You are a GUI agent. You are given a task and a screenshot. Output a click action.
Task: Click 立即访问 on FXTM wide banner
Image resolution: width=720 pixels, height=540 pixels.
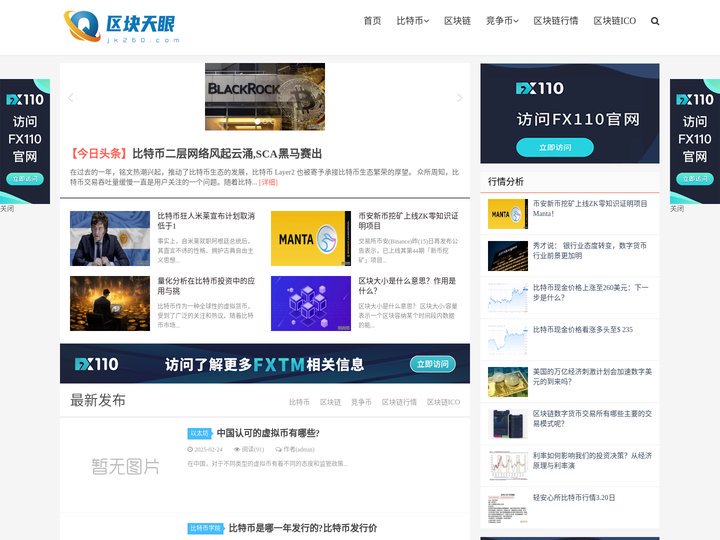433,364
